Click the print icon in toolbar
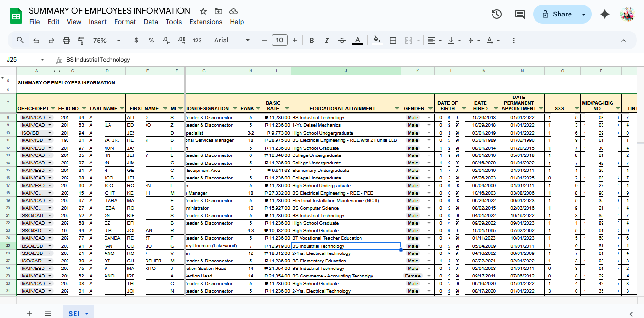 click(67, 41)
